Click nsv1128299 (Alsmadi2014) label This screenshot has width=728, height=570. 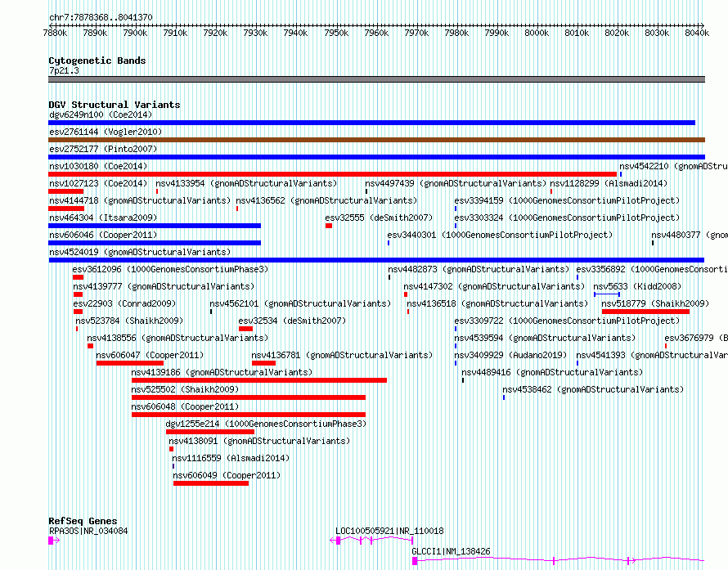coord(609,183)
